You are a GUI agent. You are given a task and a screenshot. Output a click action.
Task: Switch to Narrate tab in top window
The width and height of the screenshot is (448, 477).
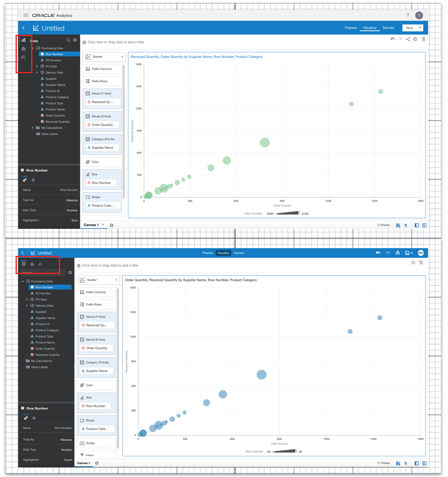[x=388, y=28]
